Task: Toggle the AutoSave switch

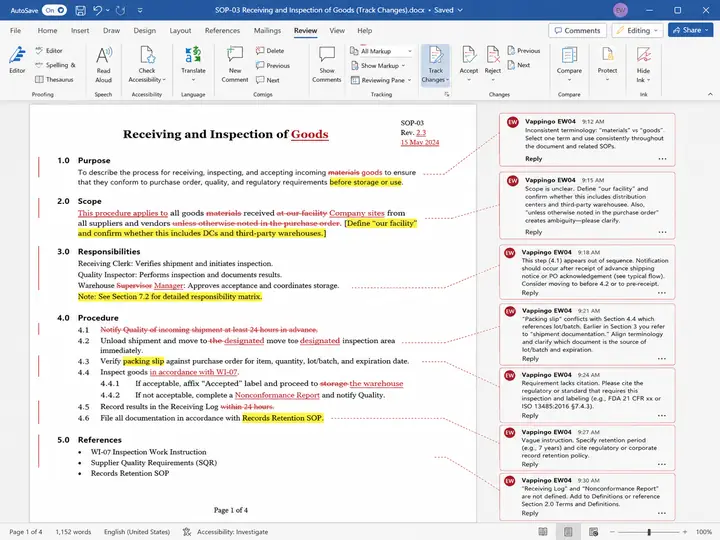Action: (54, 10)
